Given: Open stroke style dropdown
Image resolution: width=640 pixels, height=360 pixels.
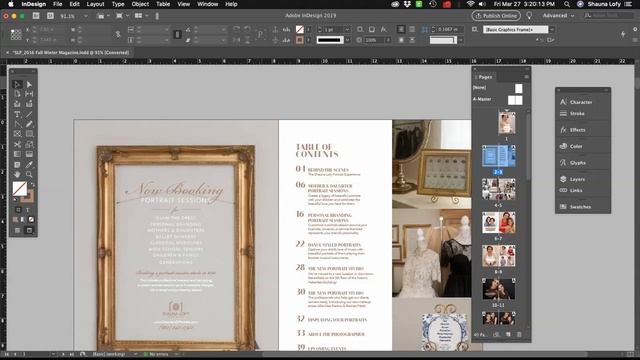Looking at the screenshot, I should (x=347, y=40).
